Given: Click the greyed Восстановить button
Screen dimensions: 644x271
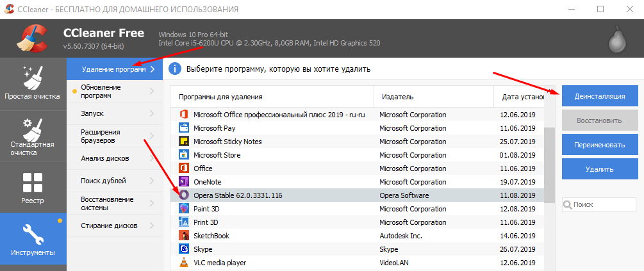Looking at the screenshot, I should pyautogui.click(x=600, y=120).
